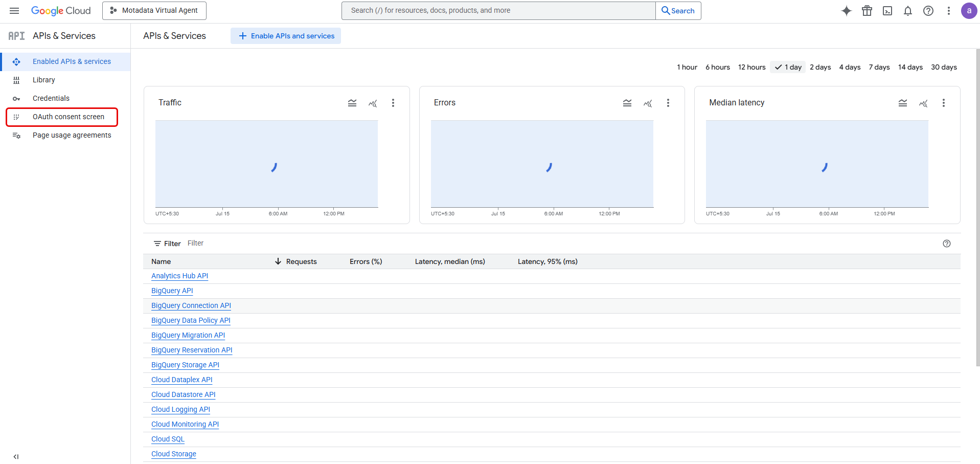The image size is (980, 464).
Task: Open the notifications bell
Action: pyautogui.click(x=908, y=10)
